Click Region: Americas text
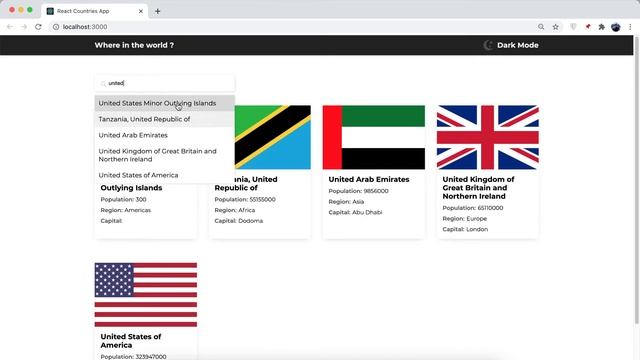Viewport: 640px width, 360px height. pos(126,210)
